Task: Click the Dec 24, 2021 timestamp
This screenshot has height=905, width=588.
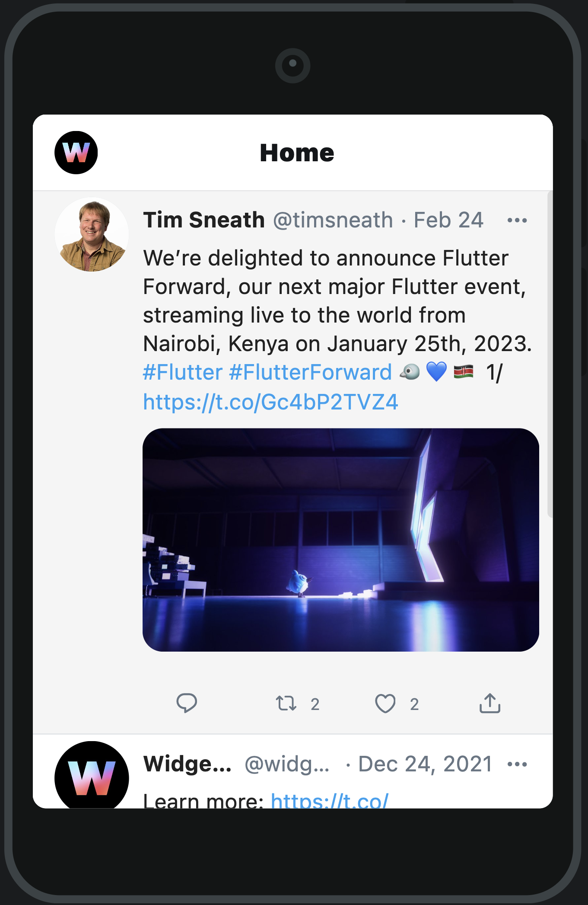Action: click(425, 764)
